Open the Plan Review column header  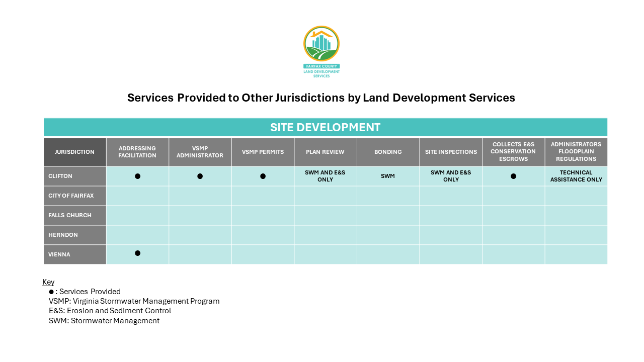point(325,152)
